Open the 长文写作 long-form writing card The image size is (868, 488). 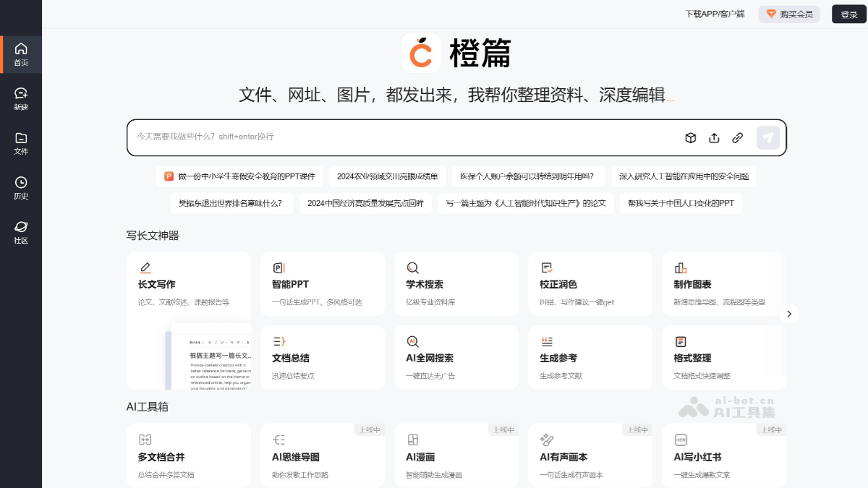189,283
